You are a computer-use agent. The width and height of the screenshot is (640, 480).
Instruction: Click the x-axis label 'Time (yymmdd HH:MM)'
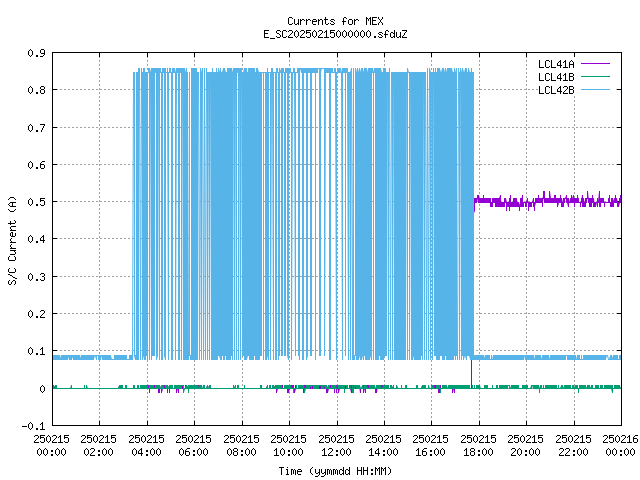[x=335, y=471]
